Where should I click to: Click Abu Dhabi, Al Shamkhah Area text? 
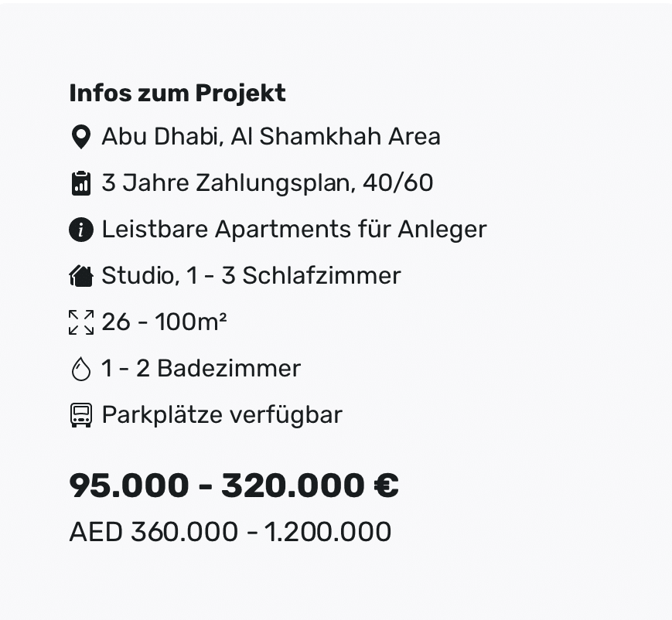tap(271, 137)
